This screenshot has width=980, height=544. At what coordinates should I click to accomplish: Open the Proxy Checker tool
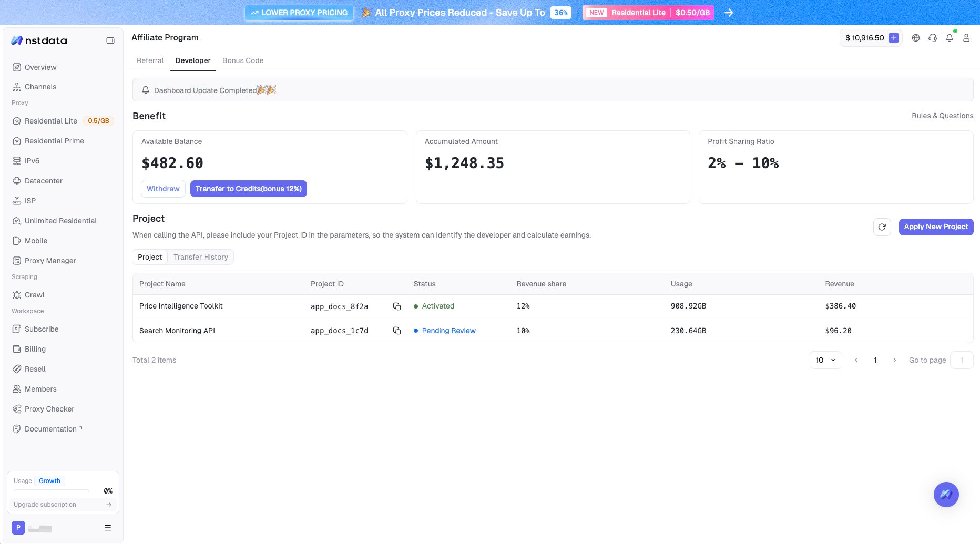(x=43, y=409)
